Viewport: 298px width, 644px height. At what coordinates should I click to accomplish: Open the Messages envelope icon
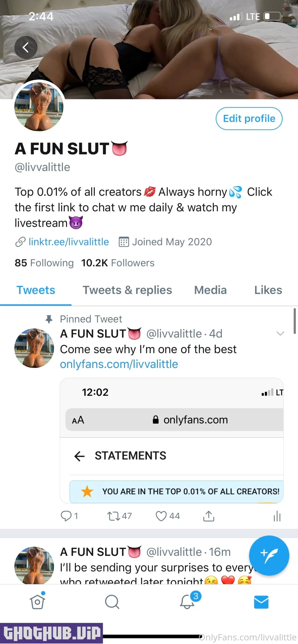(x=261, y=602)
